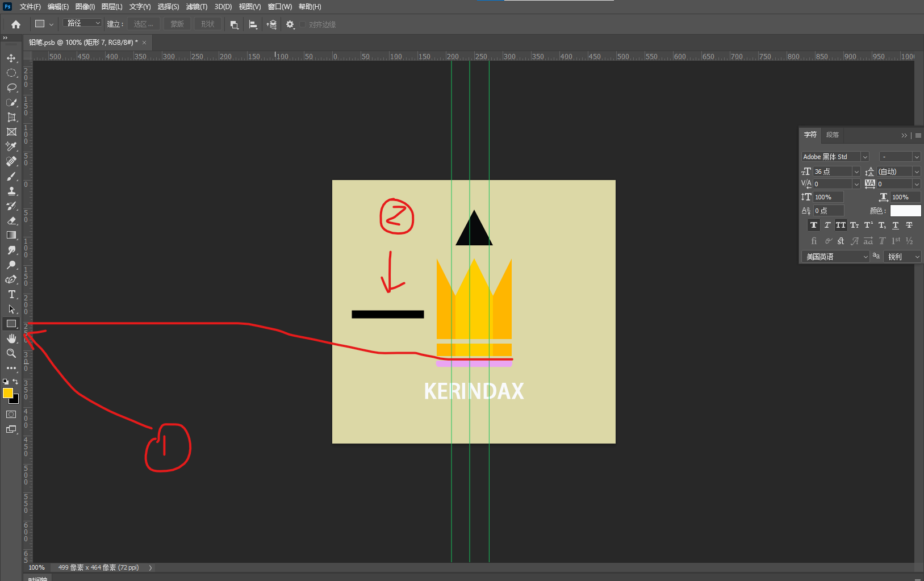
Task: Select the Zoom tool
Action: point(11,353)
